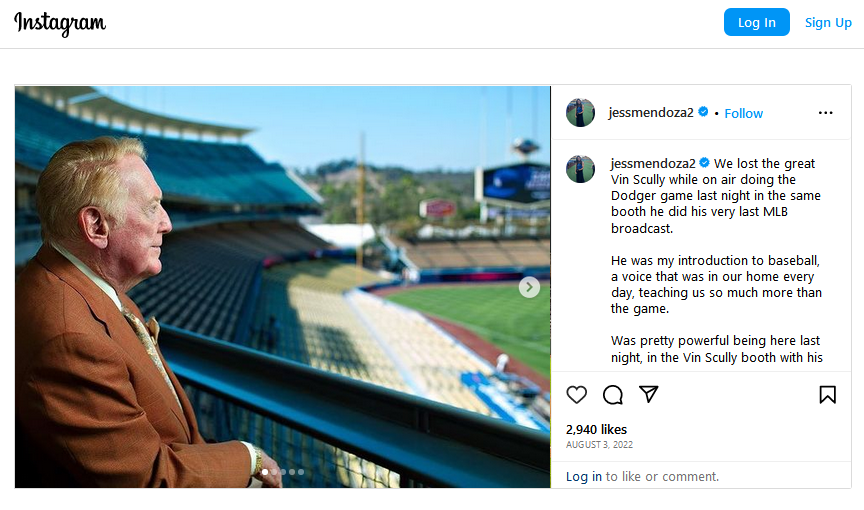Share post with paper plane icon

pos(649,395)
